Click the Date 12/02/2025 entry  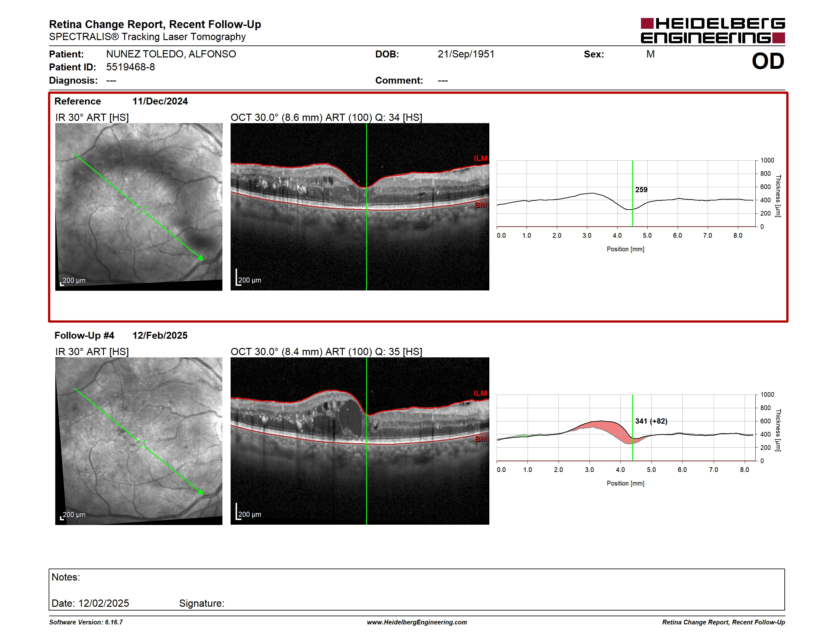90,603
